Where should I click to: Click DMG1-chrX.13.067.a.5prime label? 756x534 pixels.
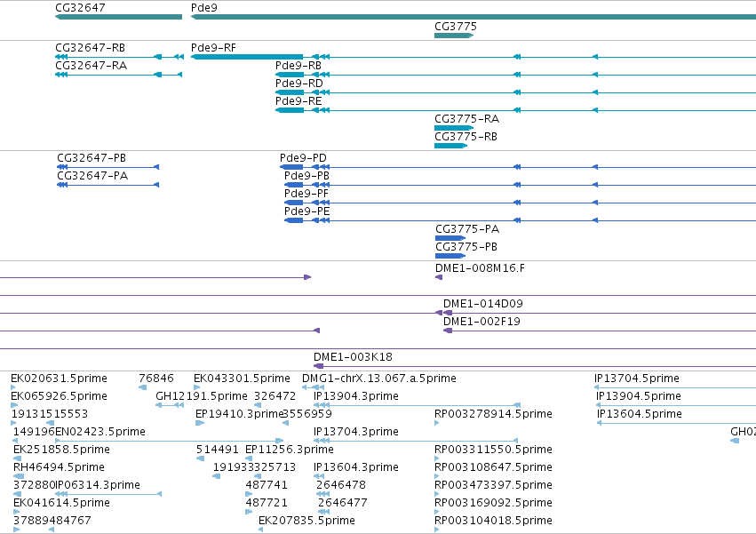(379, 379)
